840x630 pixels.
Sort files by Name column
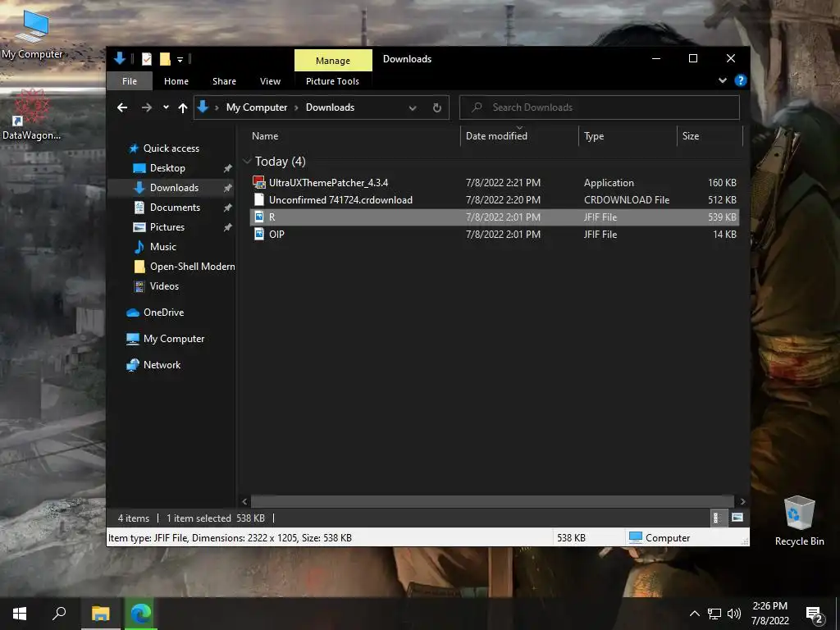click(x=354, y=136)
